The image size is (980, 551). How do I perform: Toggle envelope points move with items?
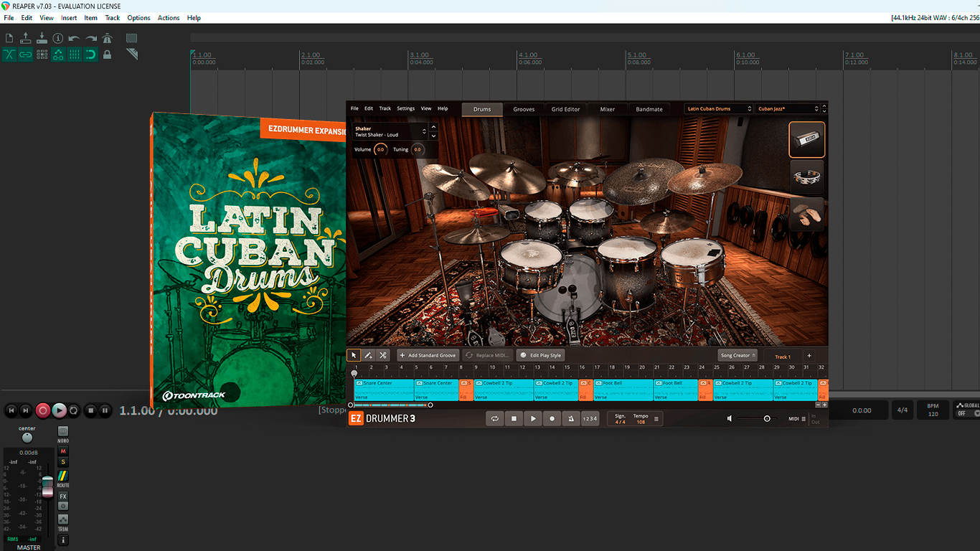58,55
